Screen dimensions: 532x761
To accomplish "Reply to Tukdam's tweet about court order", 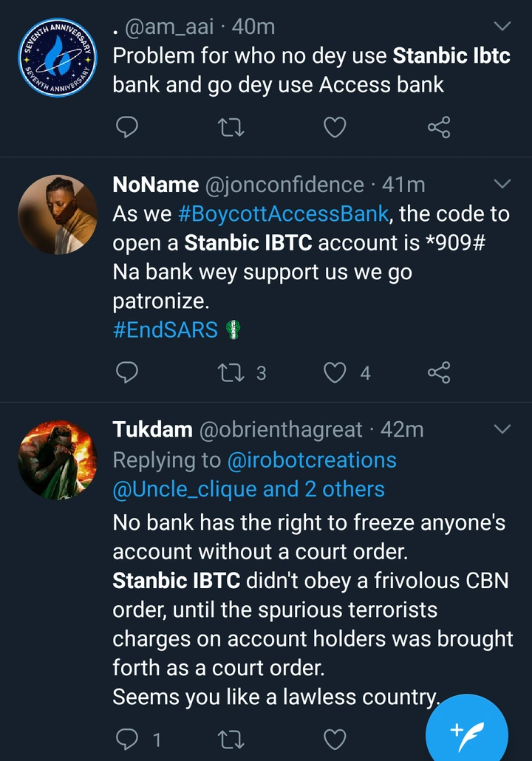I will [128, 738].
